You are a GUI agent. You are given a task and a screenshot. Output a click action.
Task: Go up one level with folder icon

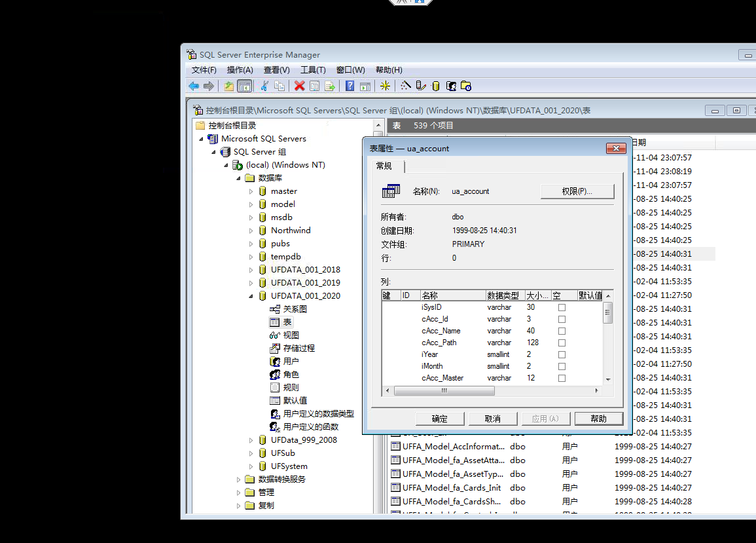[228, 86]
